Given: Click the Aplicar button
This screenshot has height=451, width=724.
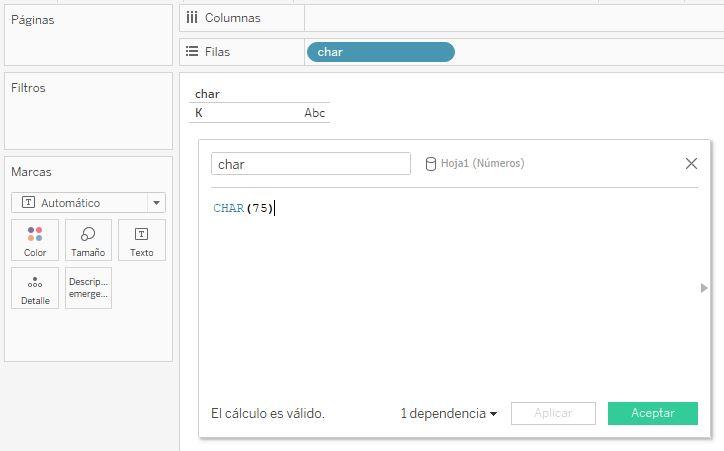Looking at the screenshot, I should click(553, 413).
